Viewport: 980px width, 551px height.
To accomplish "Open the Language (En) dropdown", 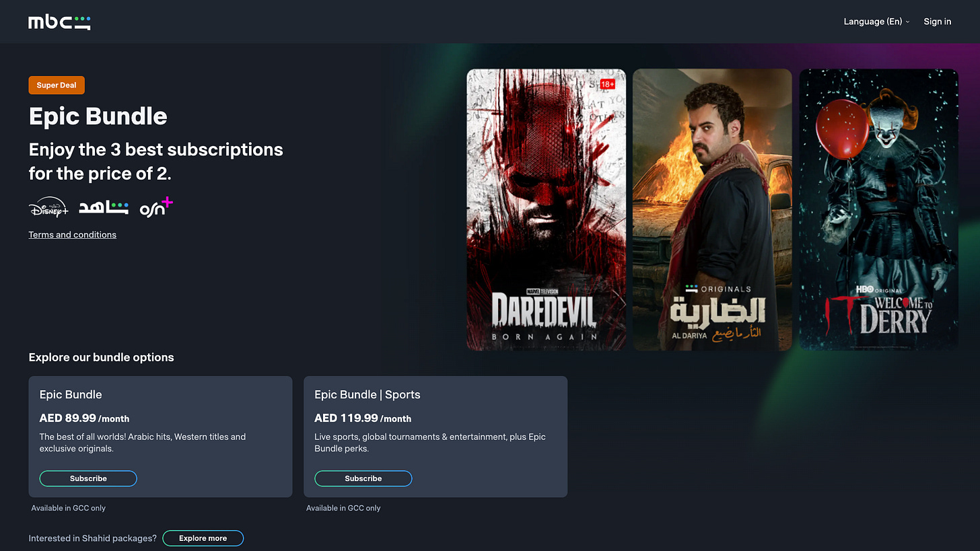I will [x=876, y=22].
